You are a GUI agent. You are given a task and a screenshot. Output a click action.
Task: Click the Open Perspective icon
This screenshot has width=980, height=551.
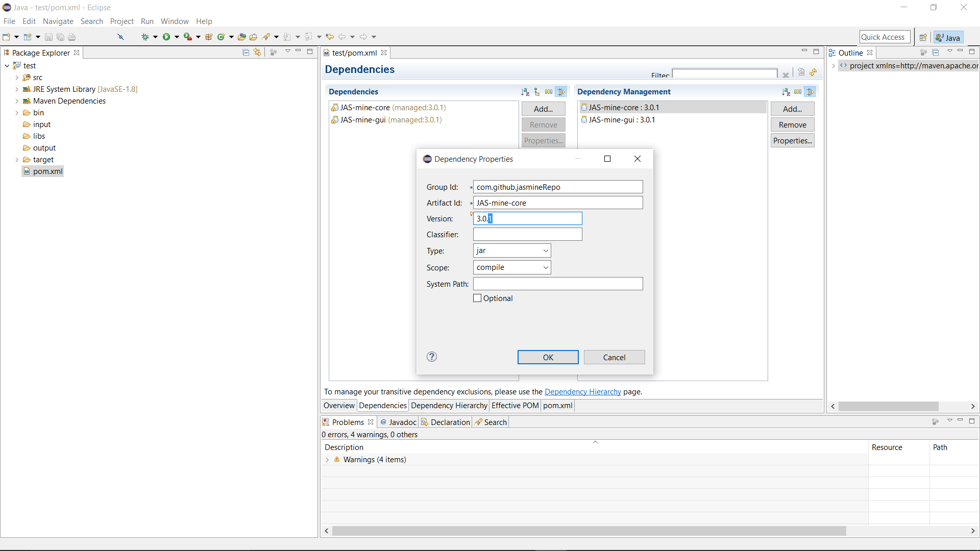click(x=923, y=37)
